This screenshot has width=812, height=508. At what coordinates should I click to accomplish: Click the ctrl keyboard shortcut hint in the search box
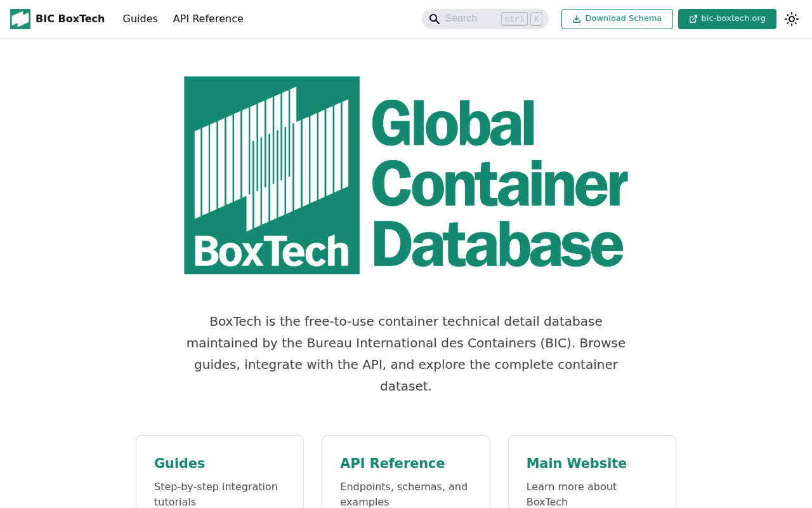[x=514, y=19]
